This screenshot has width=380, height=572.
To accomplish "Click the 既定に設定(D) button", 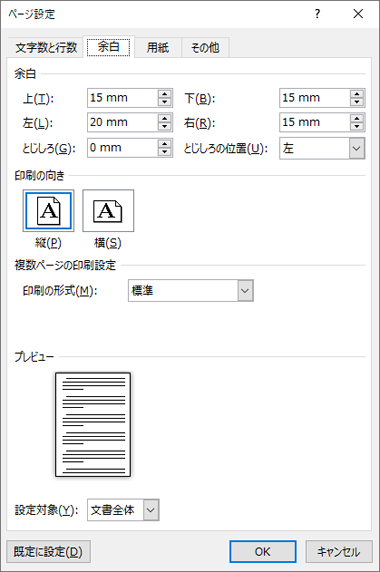I will (x=49, y=552).
